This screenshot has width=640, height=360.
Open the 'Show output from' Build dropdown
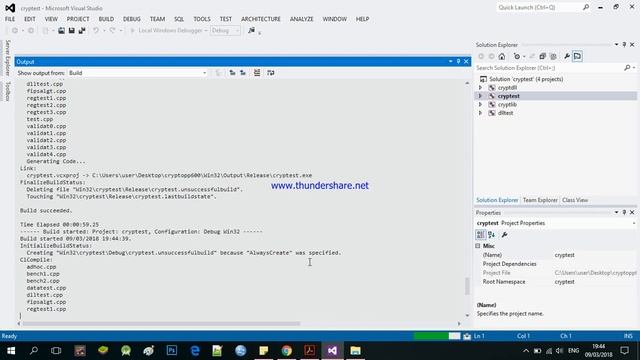(x=138, y=73)
